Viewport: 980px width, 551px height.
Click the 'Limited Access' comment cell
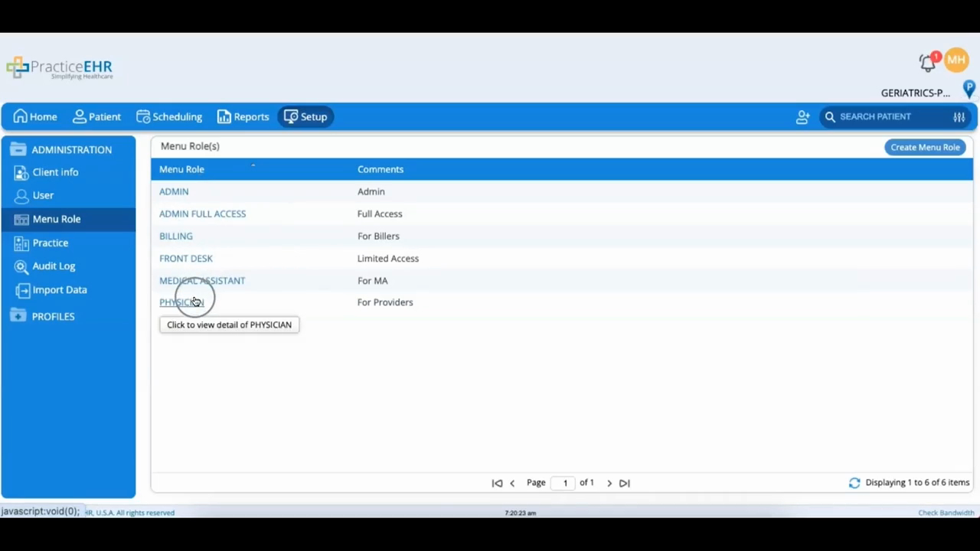[388, 258]
